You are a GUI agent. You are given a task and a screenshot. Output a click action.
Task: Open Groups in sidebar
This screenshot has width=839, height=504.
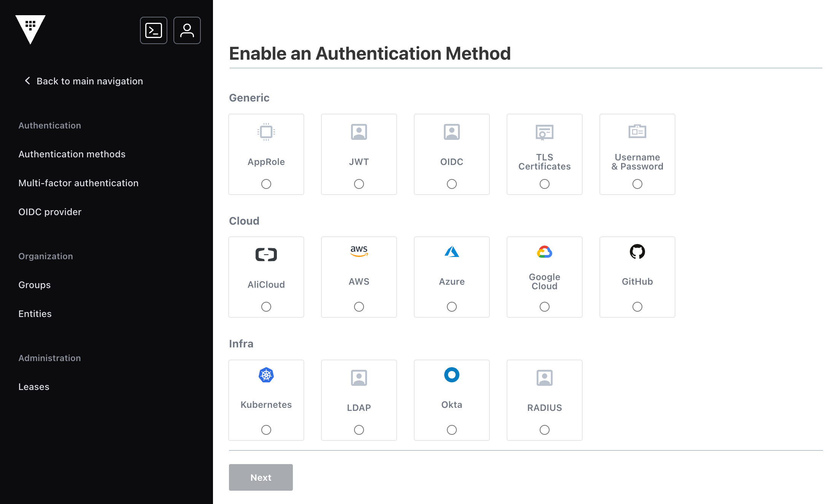click(34, 285)
